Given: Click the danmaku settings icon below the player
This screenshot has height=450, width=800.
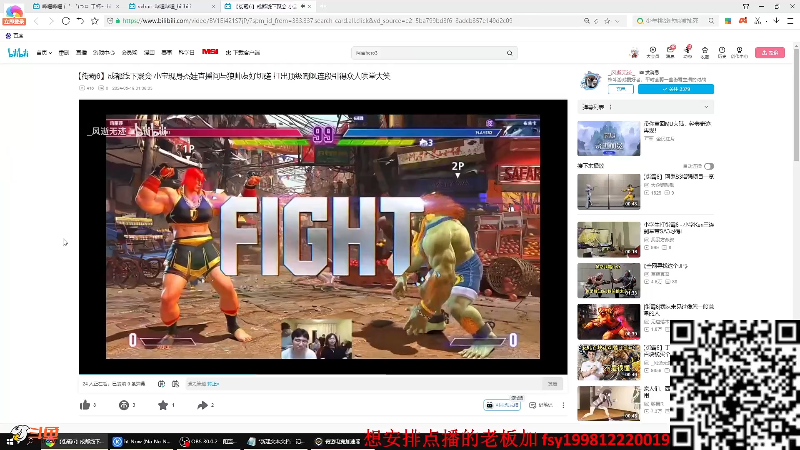Looking at the screenshot, I should [x=175, y=384].
